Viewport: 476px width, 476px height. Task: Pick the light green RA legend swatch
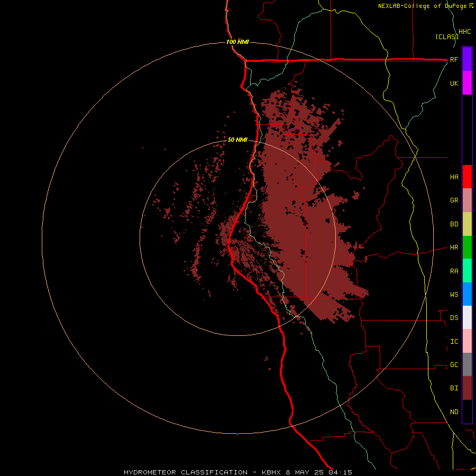tap(467, 271)
